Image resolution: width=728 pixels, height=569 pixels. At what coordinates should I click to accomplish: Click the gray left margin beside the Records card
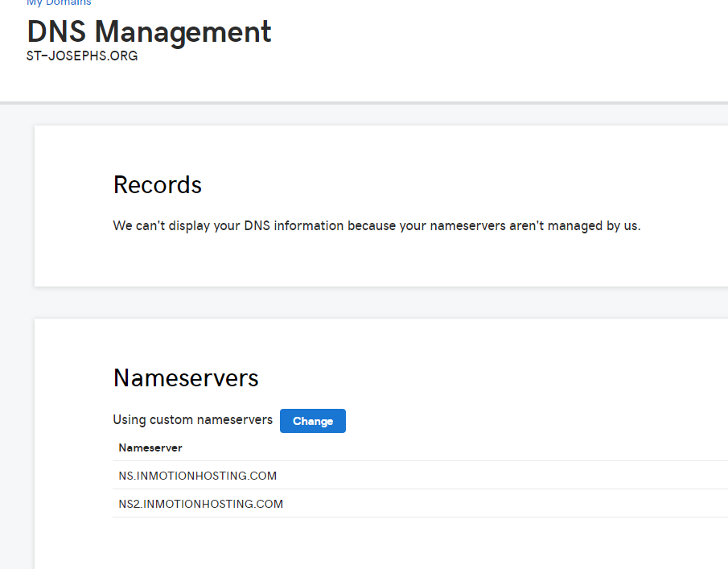pos(16,205)
